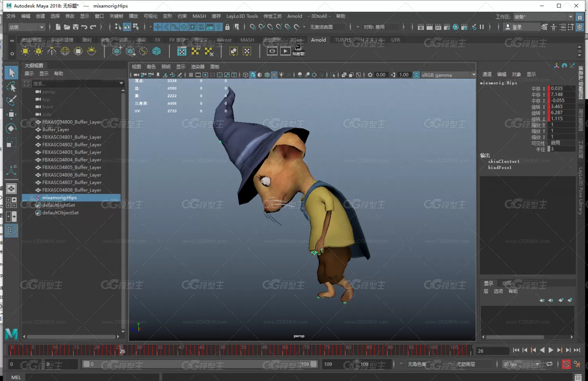The width and height of the screenshot is (588, 381).
Task: Click the 平移 Y value field 7.148
Action: pyautogui.click(x=562, y=94)
